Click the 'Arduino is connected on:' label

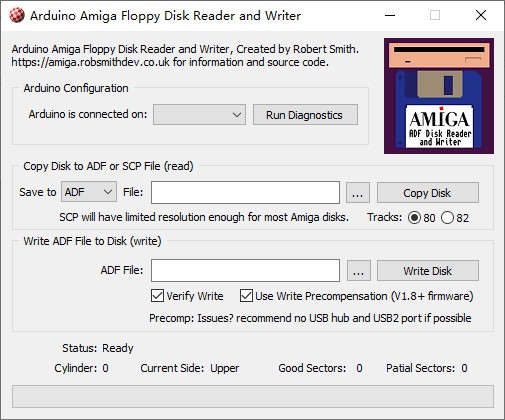[88, 114]
